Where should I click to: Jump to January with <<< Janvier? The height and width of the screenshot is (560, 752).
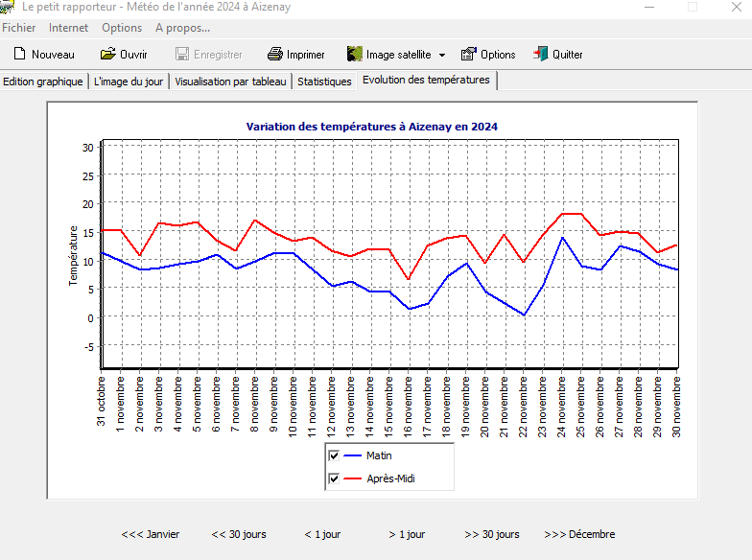point(150,534)
